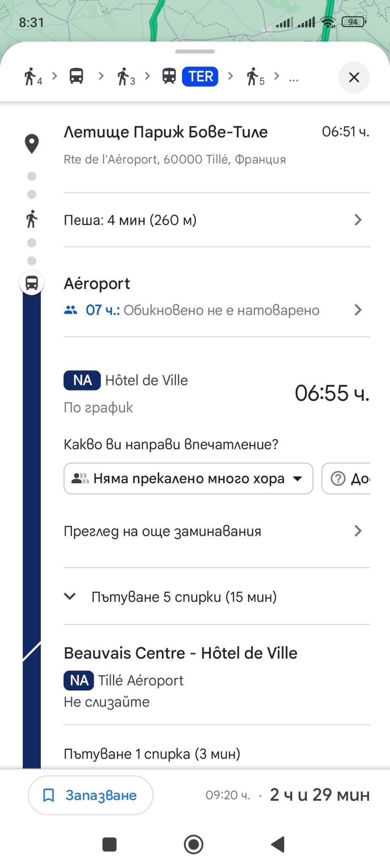Tap the NA badge next to Tillé Aéroport
The height and width of the screenshot is (868, 390).
point(79,680)
